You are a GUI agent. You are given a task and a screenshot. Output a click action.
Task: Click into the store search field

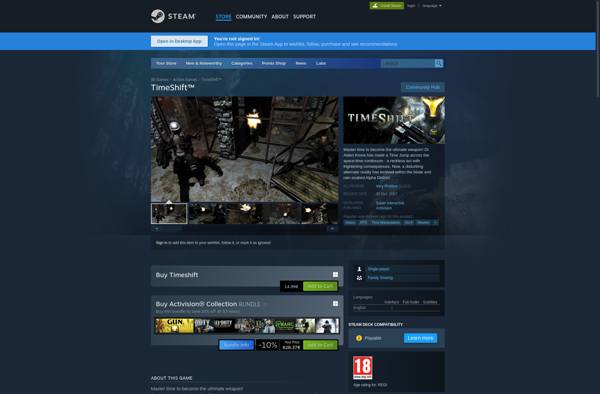407,63
